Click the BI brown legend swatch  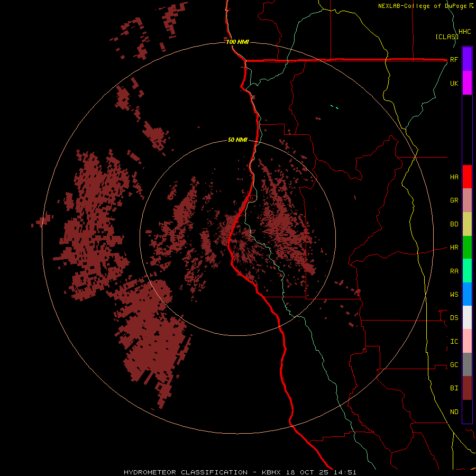click(x=467, y=388)
